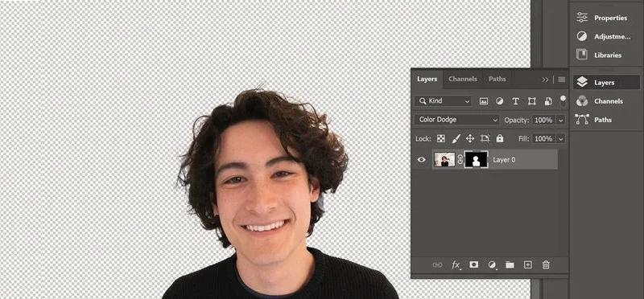
Task: Open the Color Dodge blend mode dropdown
Action: pos(456,120)
